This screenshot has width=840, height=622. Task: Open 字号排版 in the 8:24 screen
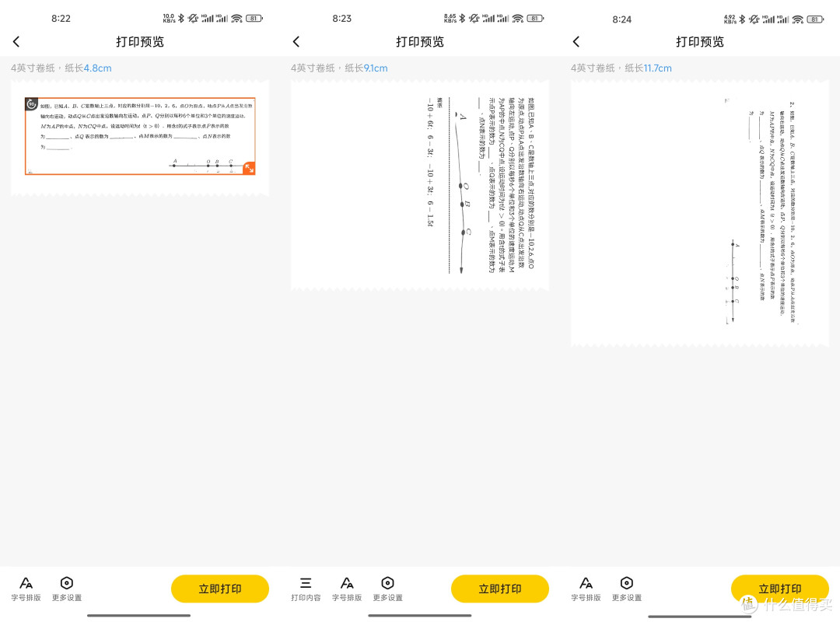coord(586,589)
